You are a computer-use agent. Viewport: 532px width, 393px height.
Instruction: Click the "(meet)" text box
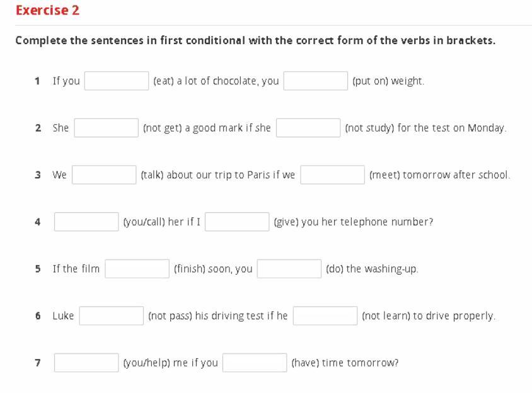pos(332,175)
